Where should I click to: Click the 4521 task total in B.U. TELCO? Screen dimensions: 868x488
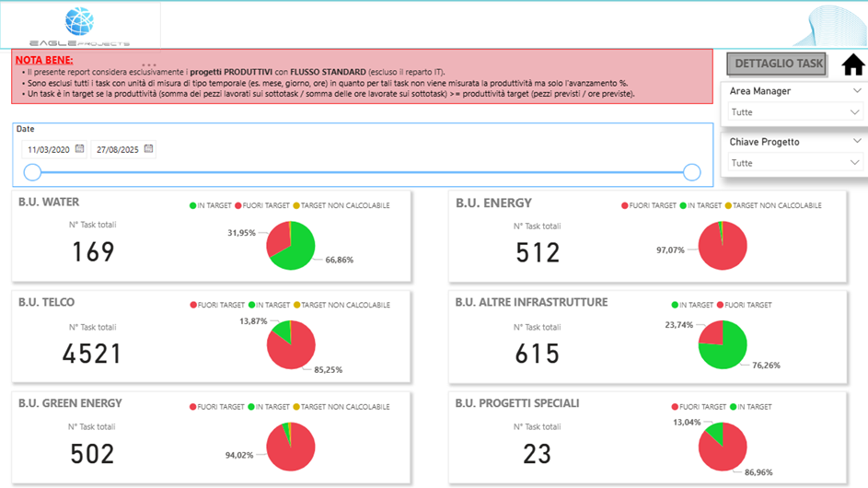click(x=92, y=353)
